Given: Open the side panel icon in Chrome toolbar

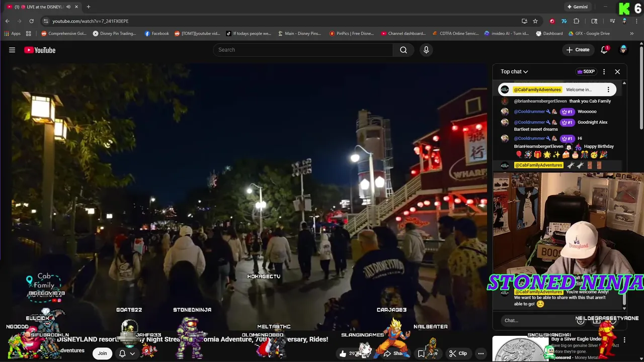Looking at the screenshot, I should [594, 21].
